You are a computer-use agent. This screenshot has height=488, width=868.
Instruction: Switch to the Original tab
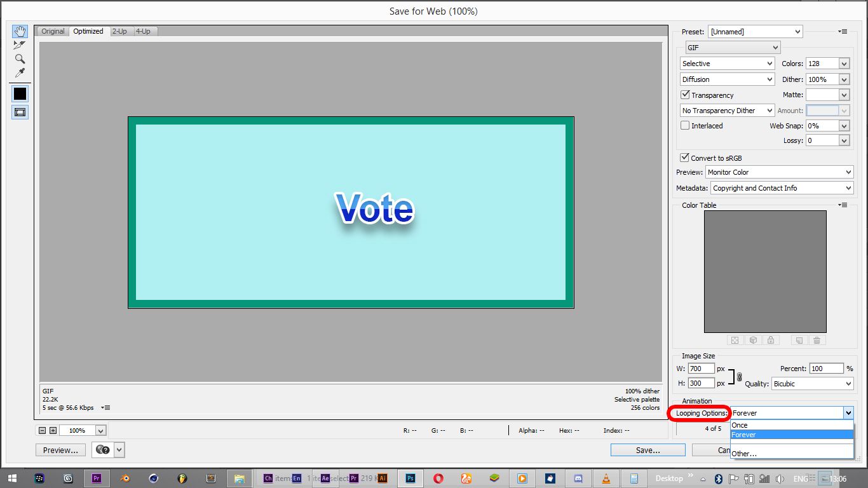[x=53, y=31]
